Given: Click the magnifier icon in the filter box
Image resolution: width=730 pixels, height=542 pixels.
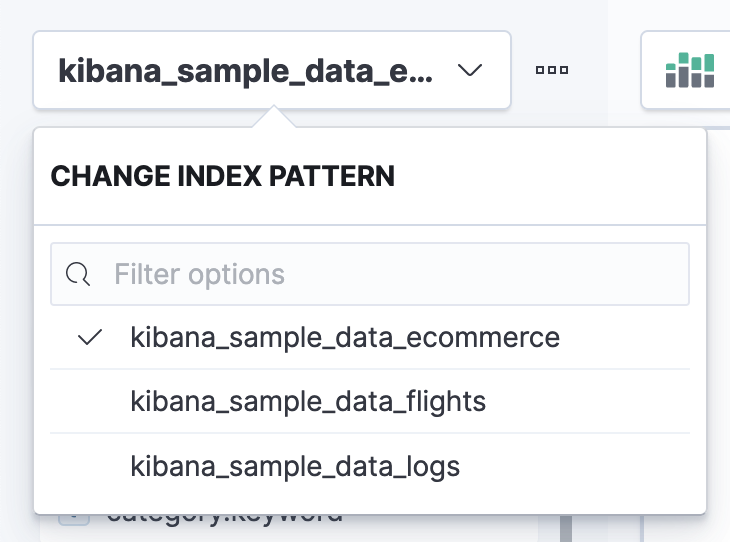Looking at the screenshot, I should pyautogui.click(x=78, y=274).
